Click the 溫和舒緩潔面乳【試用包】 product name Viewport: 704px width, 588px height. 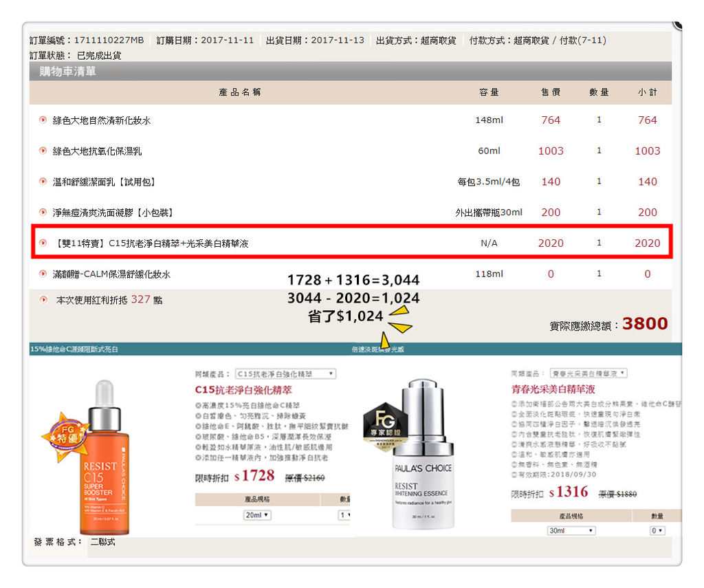pyautogui.click(x=104, y=182)
